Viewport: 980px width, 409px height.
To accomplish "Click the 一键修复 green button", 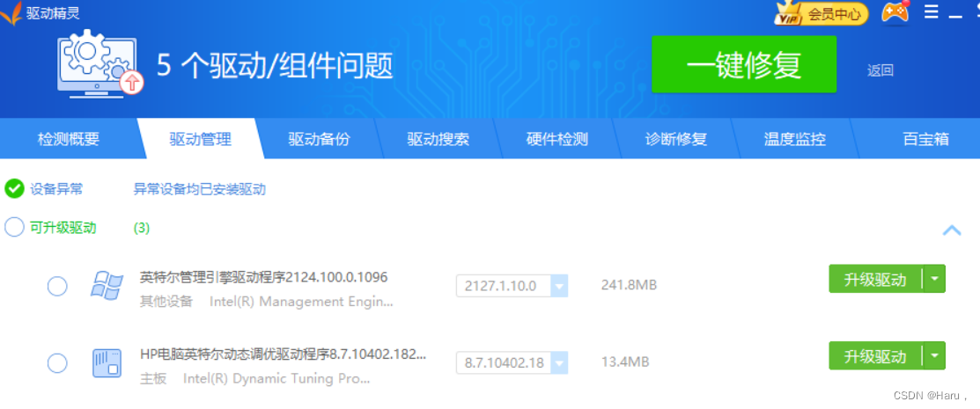I will click(744, 64).
